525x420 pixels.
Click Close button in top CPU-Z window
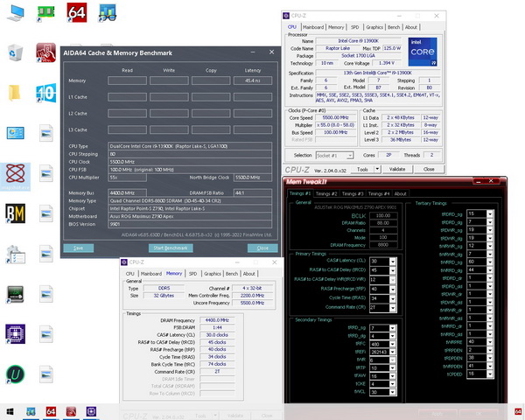tap(429, 169)
